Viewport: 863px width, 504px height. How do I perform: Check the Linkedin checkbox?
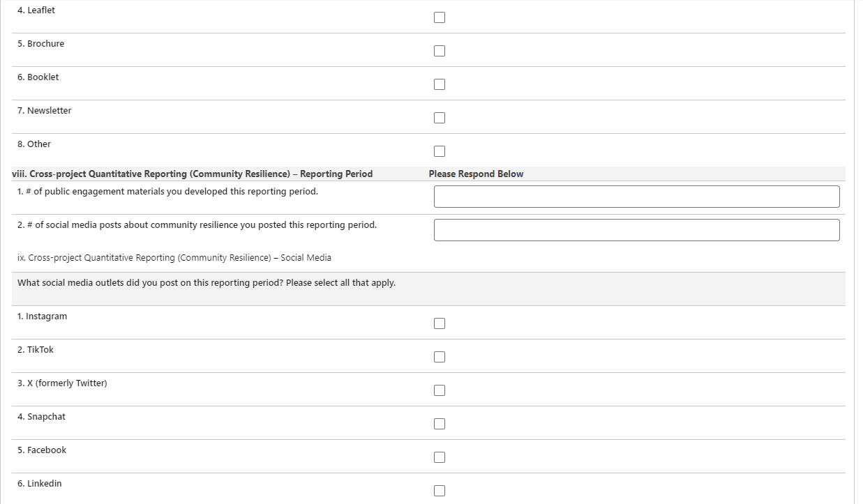440,491
